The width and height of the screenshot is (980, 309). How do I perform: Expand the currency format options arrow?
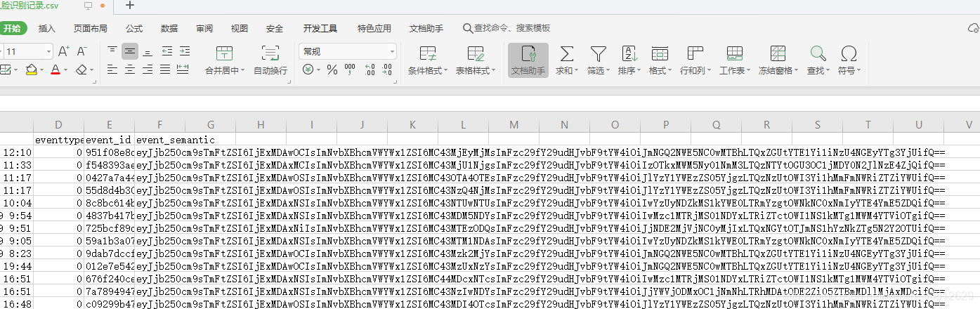(x=318, y=70)
